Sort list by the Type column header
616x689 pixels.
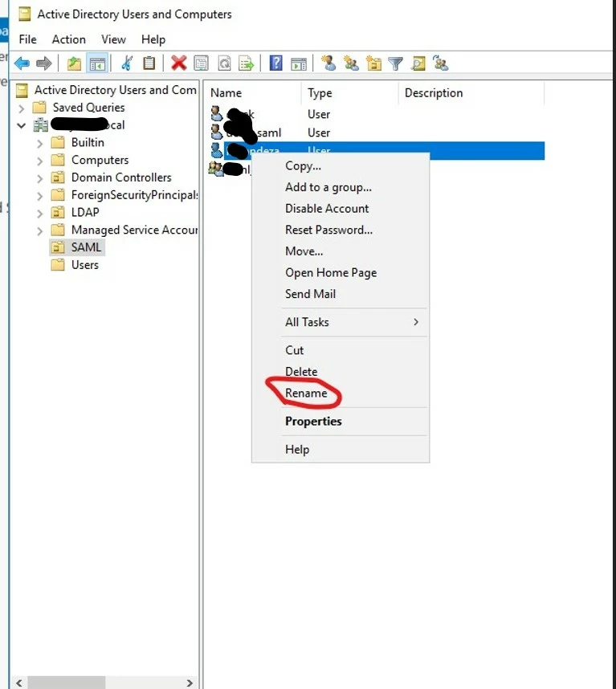(x=350, y=93)
